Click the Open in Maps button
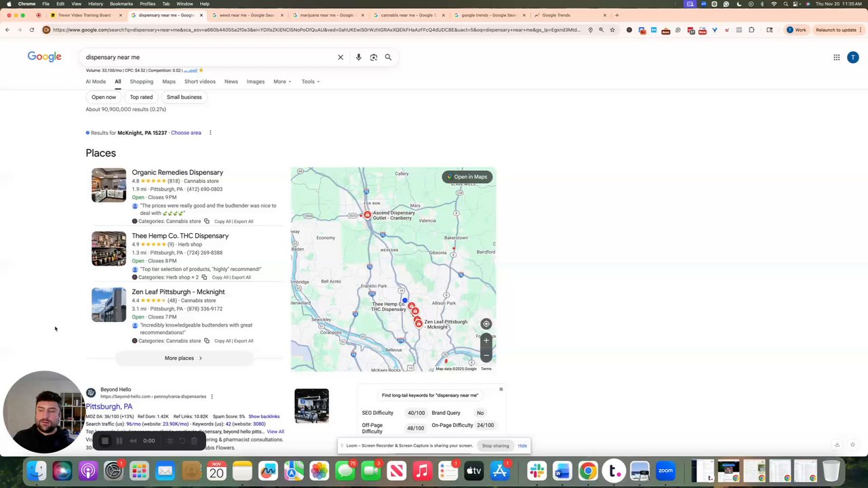Image resolution: width=868 pixels, height=488 pixels. (x=467, y=177)
